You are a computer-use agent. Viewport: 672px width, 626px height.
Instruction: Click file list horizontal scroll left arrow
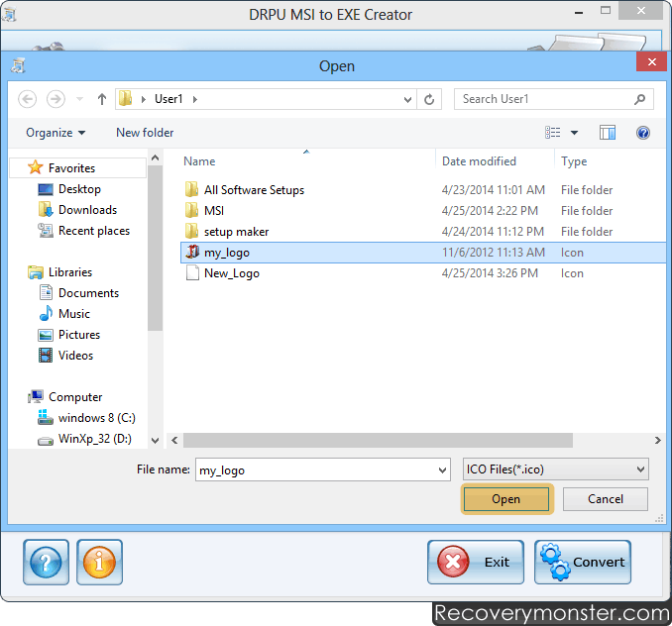[x=174, y=440]
